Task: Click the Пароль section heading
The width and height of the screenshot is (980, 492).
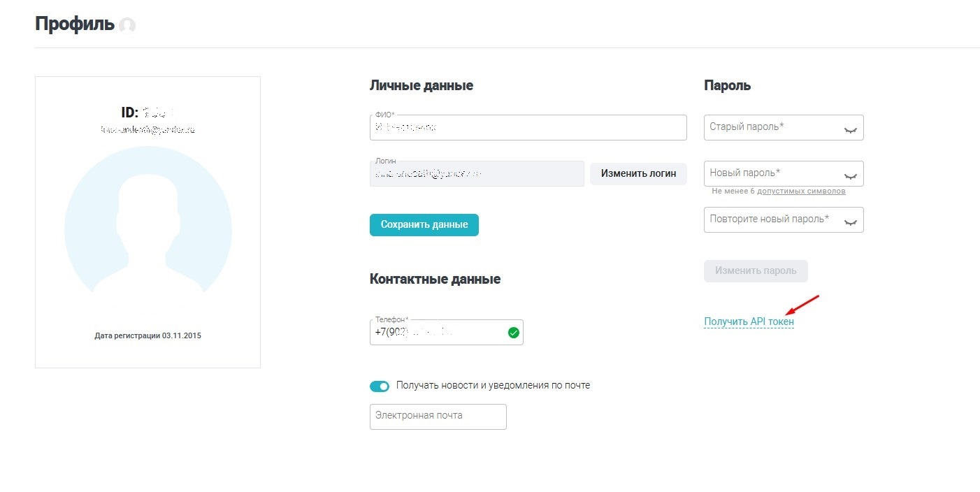Action: point(727,86)
